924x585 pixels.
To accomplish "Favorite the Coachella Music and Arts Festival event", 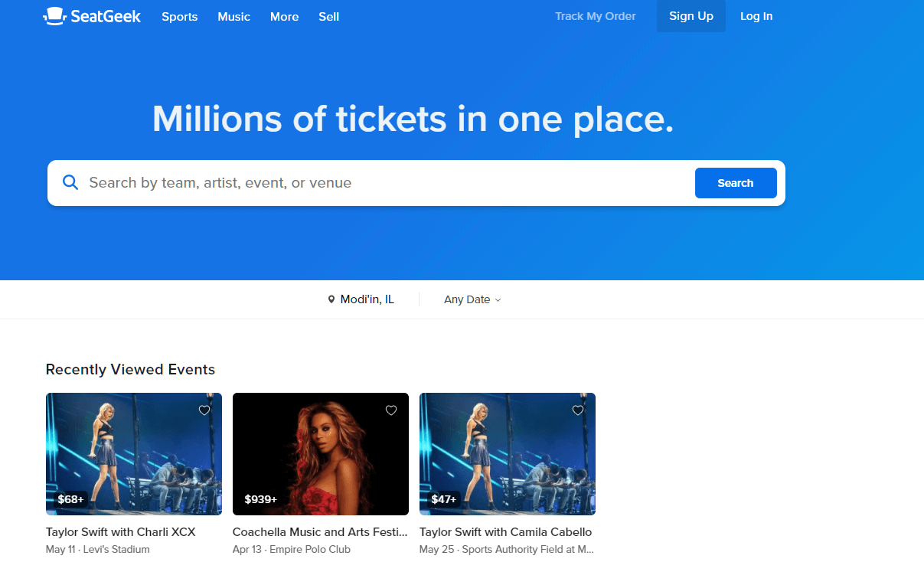I will tap(391, 410).
